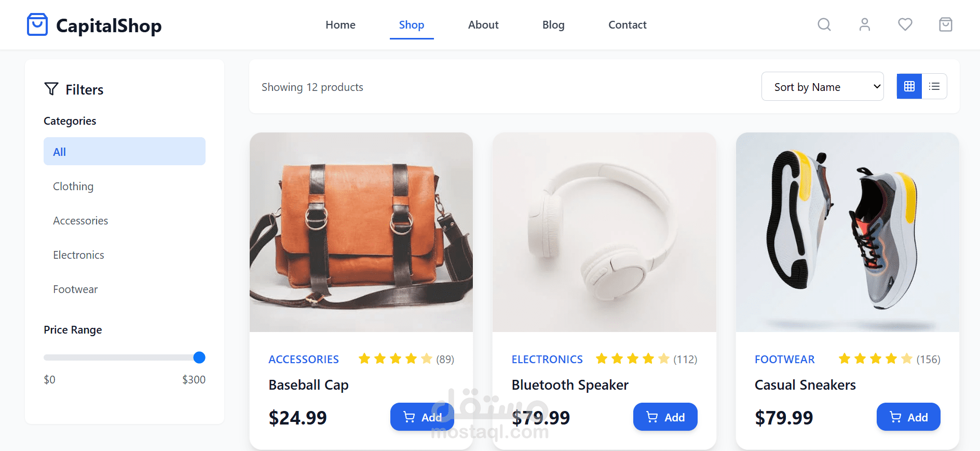
Task: Open the Casual Sneakers product title
Action: (805, 384)
